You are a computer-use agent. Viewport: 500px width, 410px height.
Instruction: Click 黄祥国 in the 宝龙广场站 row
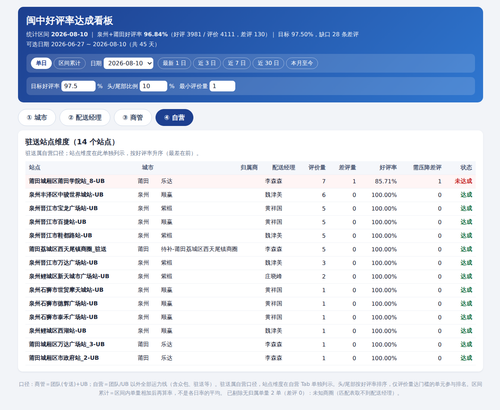pyautogui.click(x=274, y=208)
